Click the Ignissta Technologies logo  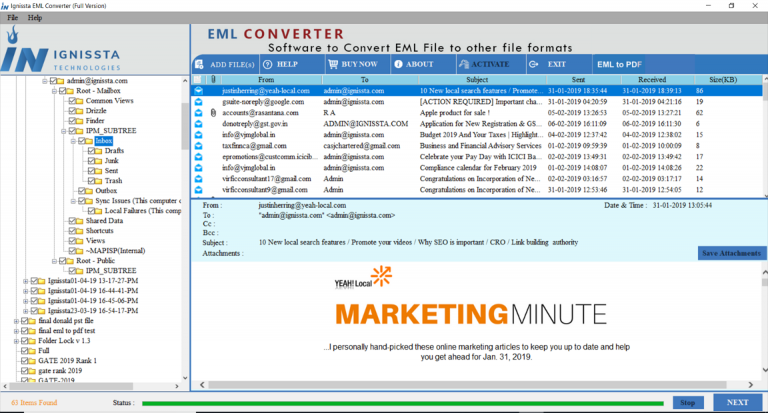[x=61, y=49]
